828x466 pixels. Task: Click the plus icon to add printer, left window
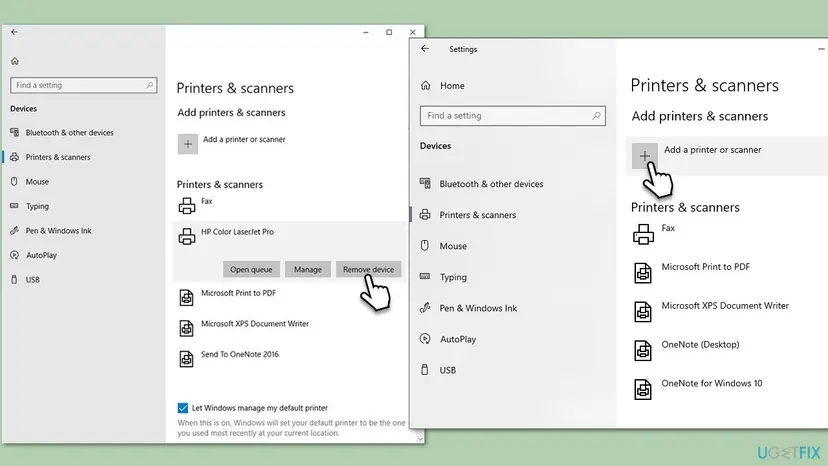187,144
